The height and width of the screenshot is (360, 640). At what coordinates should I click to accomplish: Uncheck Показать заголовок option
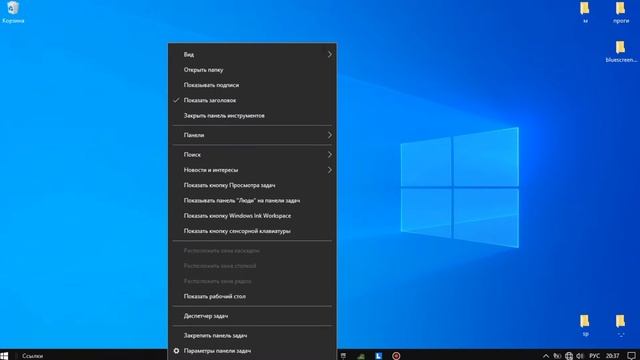tap(252, 100)
